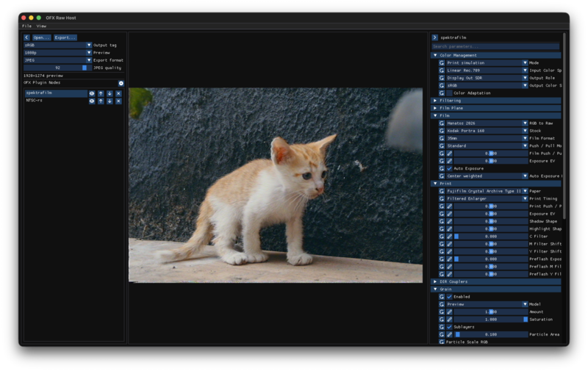
Task: Reset the Output Role parameter G icon
Action: (x=442, y=78)
